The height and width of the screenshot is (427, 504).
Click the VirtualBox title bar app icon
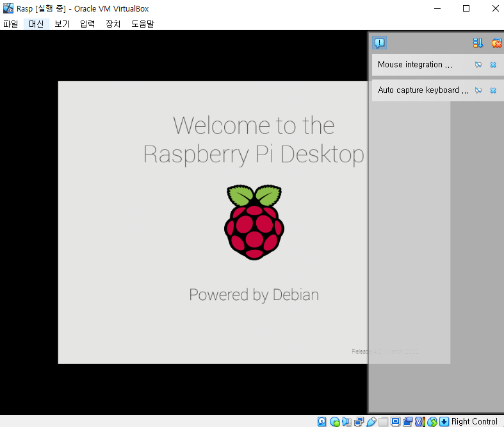8,8
